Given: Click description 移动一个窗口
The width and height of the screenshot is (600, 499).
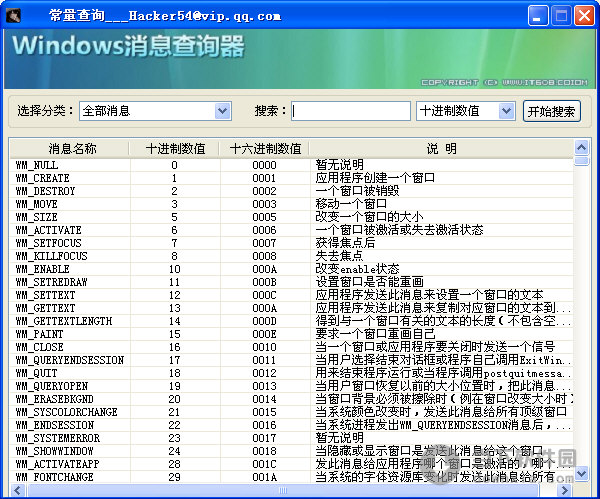Looking at the screenshot, I should coord(351,204).
